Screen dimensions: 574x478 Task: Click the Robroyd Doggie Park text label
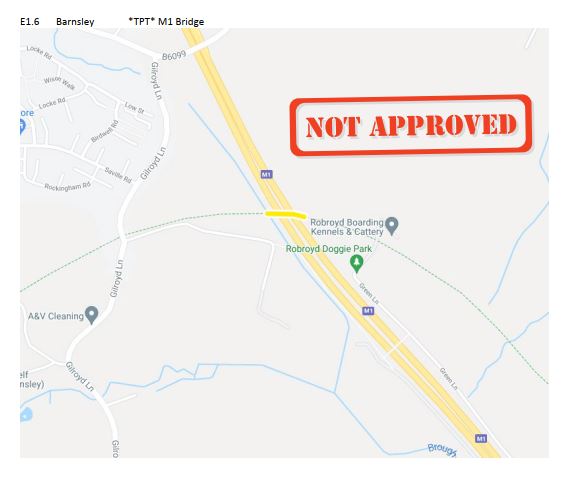[x=328, y=249]
